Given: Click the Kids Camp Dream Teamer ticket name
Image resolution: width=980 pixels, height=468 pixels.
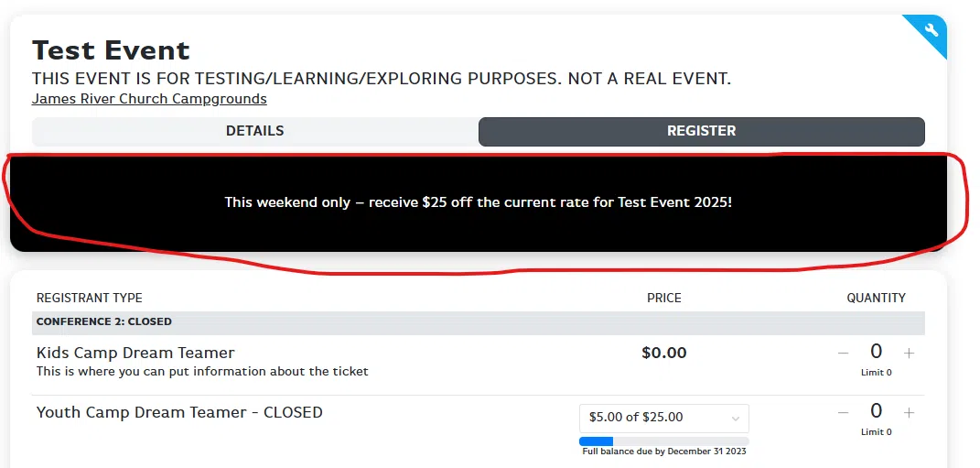Looking at the screenshot, I should 135,353.
